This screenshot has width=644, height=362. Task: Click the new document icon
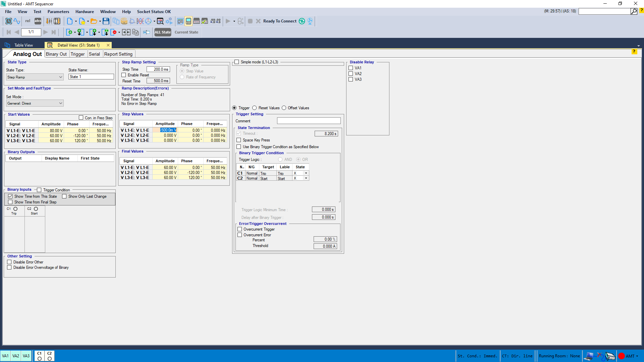70,21
